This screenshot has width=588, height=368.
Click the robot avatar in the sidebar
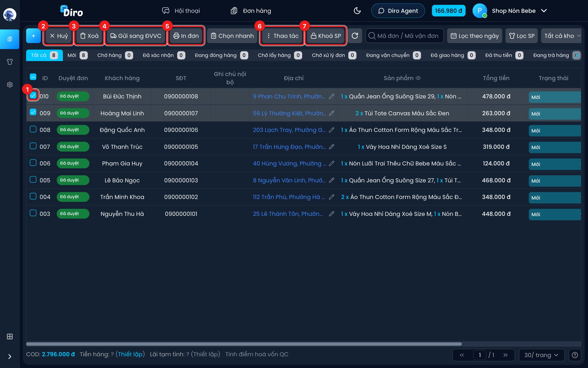click(x=10, y=15)
